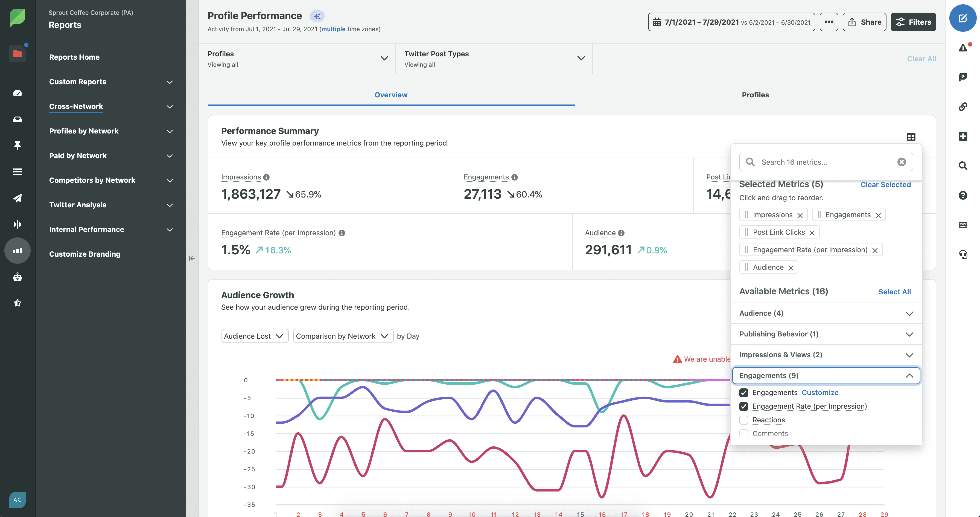This screenshot has width=980, height=517.
Task: Check the Reactions metric checkbox
Action: [x=744, y=420]
